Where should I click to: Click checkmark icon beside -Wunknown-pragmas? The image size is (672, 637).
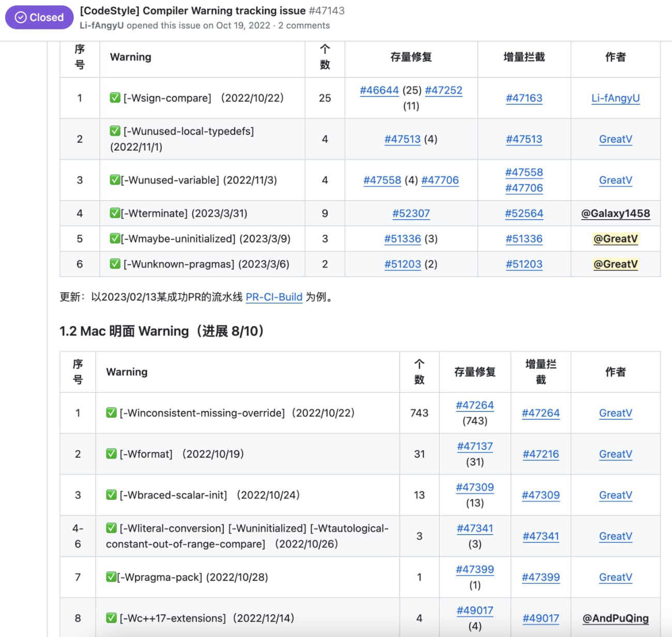pos(115,264)
